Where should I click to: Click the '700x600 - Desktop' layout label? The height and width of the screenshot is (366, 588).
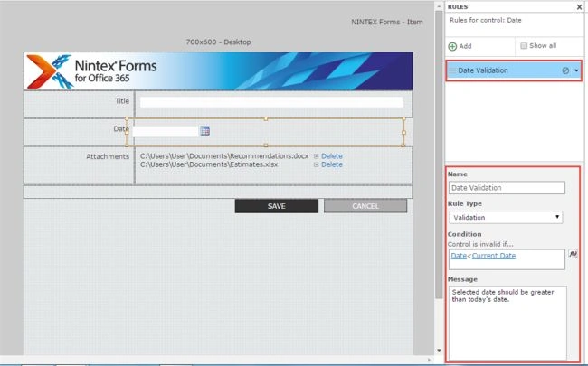pyautogui.click(x=218, y=42)
